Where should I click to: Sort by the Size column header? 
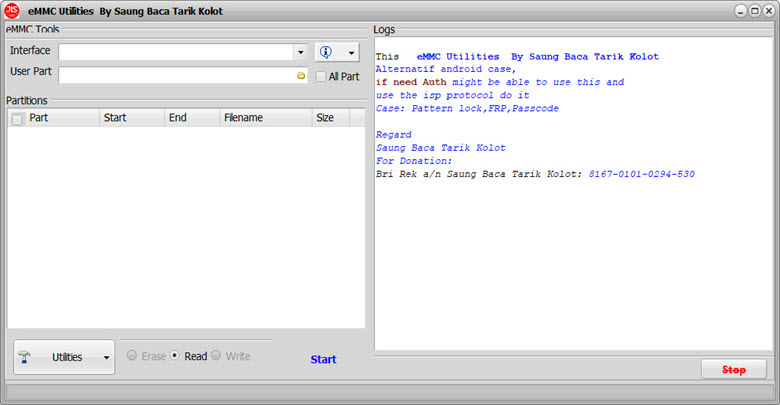tap(331, 118)
